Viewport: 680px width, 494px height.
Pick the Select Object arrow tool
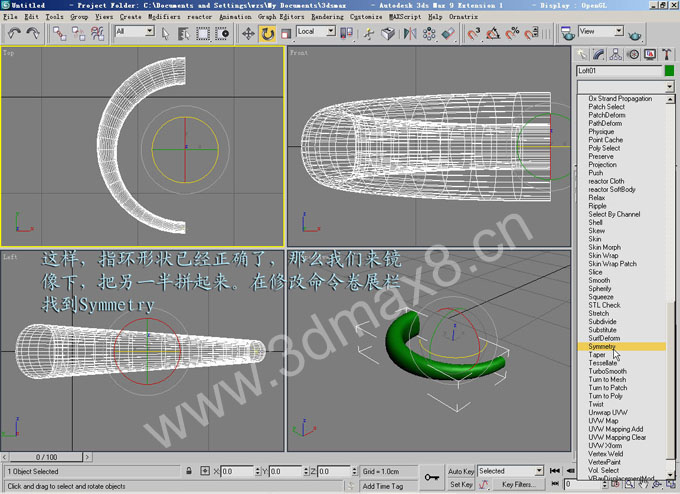(x=165, y=33)
